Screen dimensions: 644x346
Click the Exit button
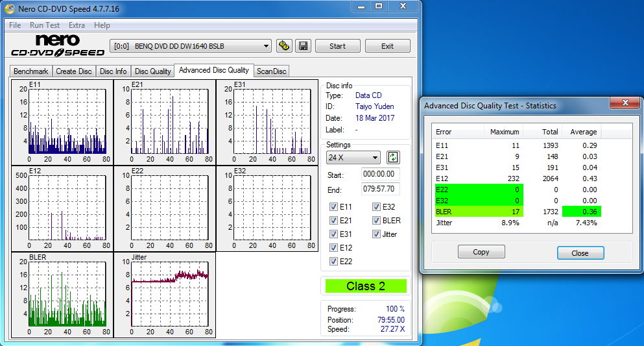(x=387, y=46)
